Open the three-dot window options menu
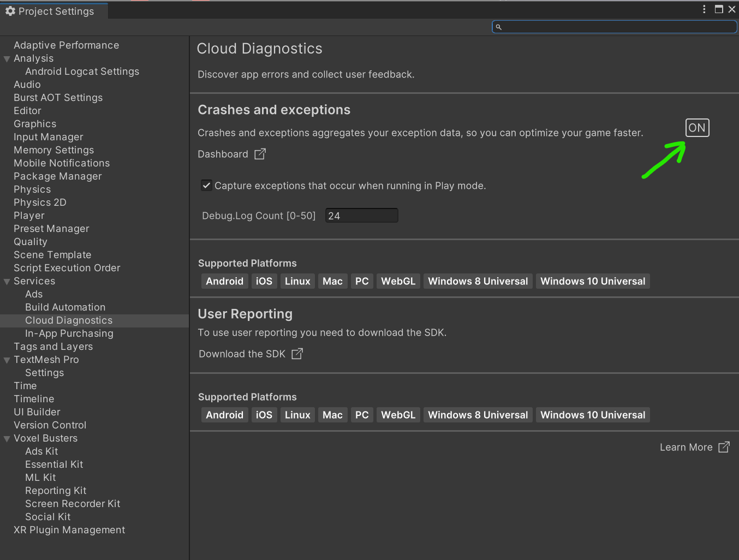The height and width of the screenshot is (560, 739). pos(704,9)
